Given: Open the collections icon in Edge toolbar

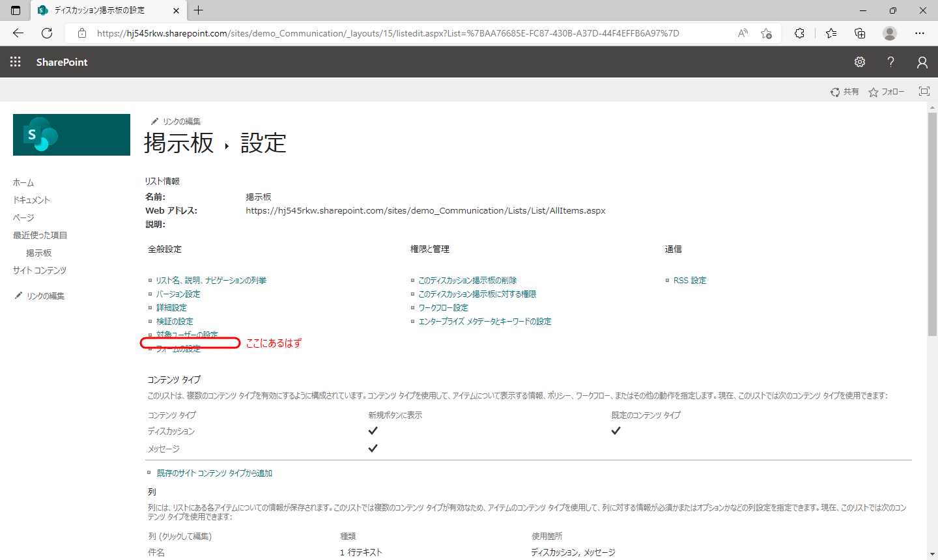Looking at the screenshot, I should click(860, 33).
